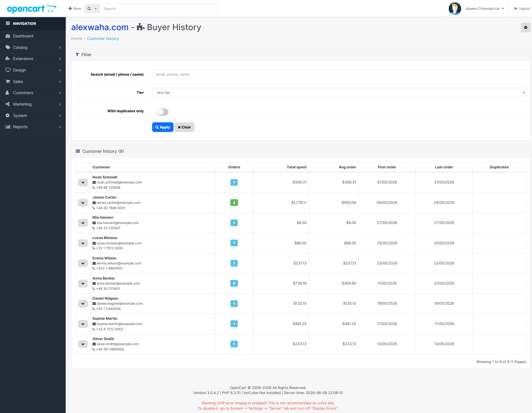The width and height of the screenshot is (532, 413).
Task: Click the order count badge for Anna Becker
Action: pyautogui.click(x=234, y=283)
